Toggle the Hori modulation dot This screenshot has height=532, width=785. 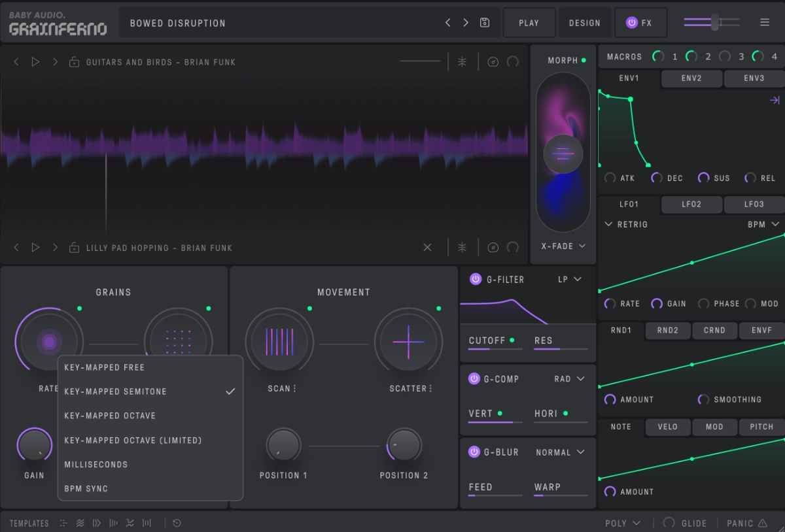[565, 413]
